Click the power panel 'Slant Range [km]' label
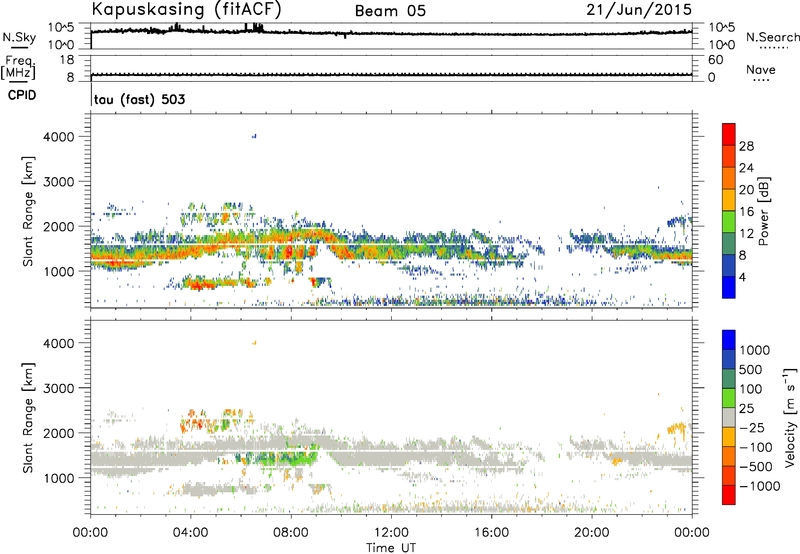 coord(28,211)
